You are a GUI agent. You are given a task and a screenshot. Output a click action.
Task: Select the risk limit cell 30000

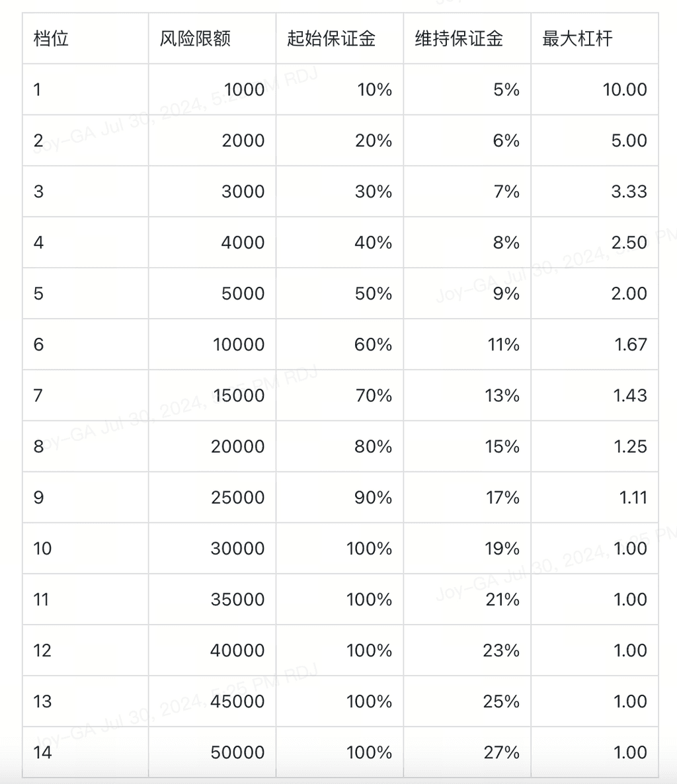(238, 548)
